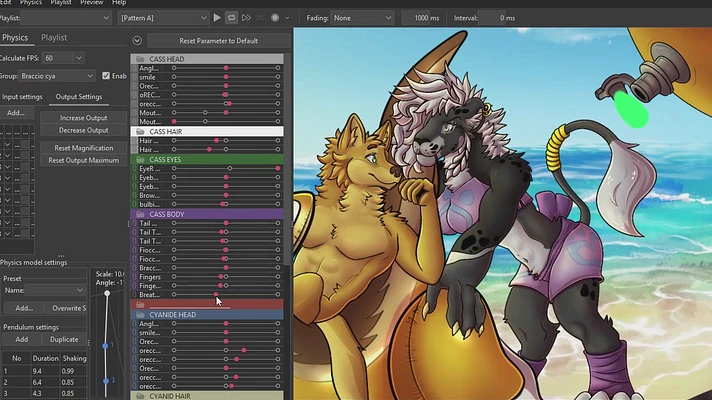Switch to the Playlist panel tab
Image resolution: width=712 pixels, height=400 pixels.
[54, 38]
